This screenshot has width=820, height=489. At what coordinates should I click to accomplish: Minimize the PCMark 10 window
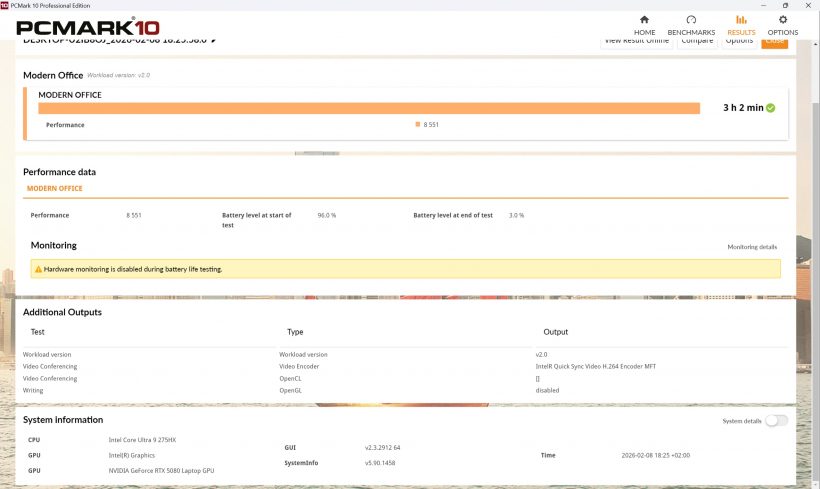click(764, 5)
